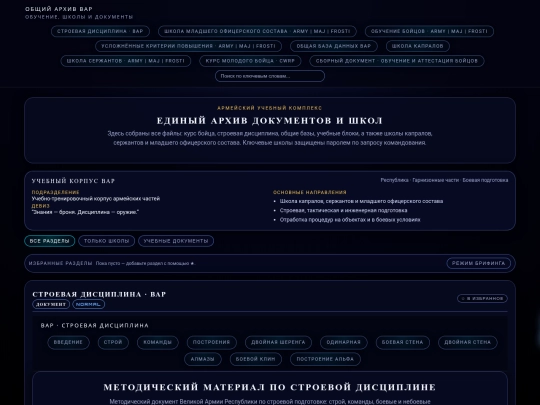Focus the keyword search field
Screen dimensions: 540x405
tap(270, 76)
